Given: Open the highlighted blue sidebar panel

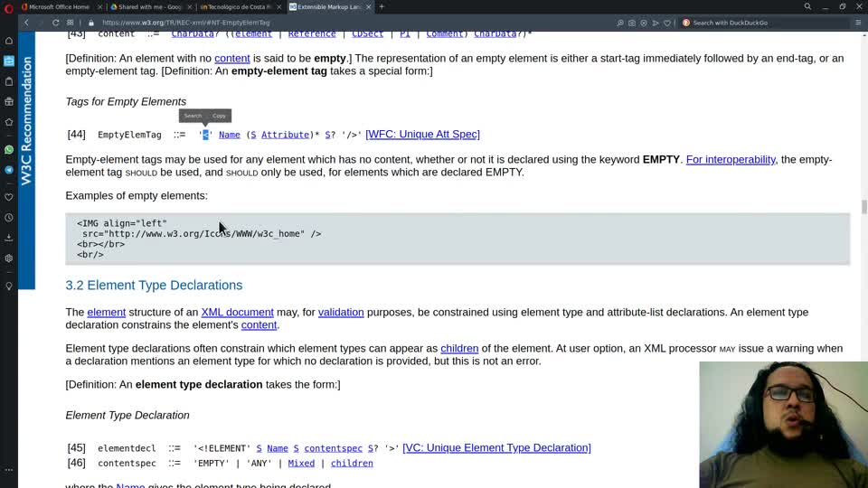Looking at the screenshot, I should (9, 61).
